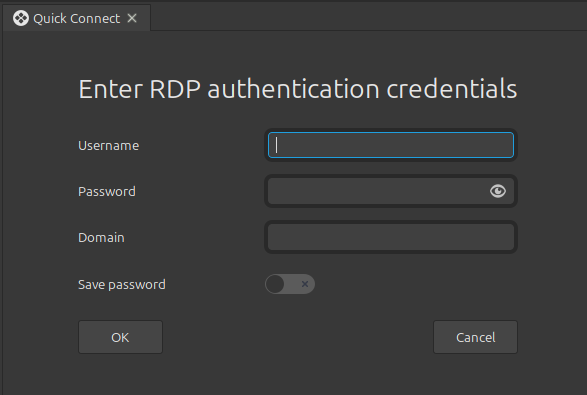Select the Quick Connect tab label
The width and height of the screenshot is (587, 395).
[x=76, y=18]
